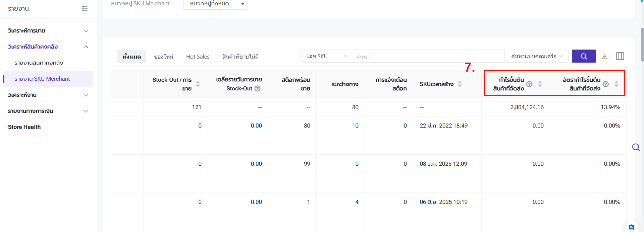Click the ค้นหา search input field

pos(428,57)
